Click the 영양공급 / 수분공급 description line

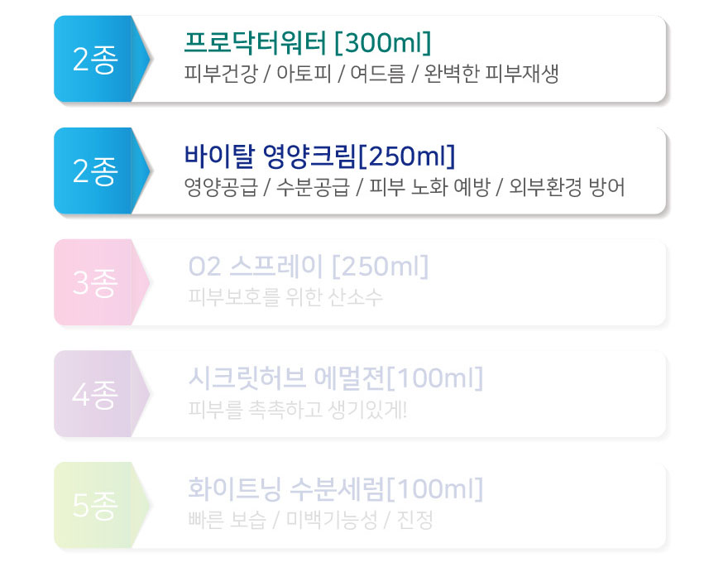pos(405,187)
